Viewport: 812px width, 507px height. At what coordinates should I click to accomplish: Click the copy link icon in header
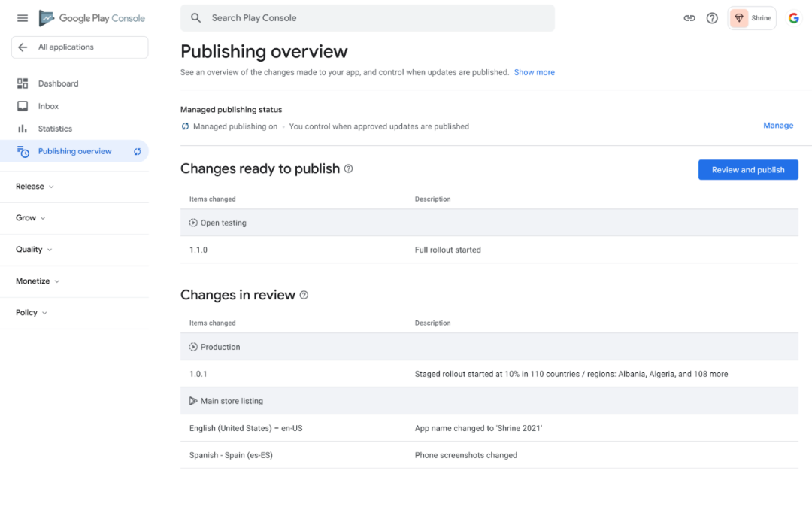[689, 18]
